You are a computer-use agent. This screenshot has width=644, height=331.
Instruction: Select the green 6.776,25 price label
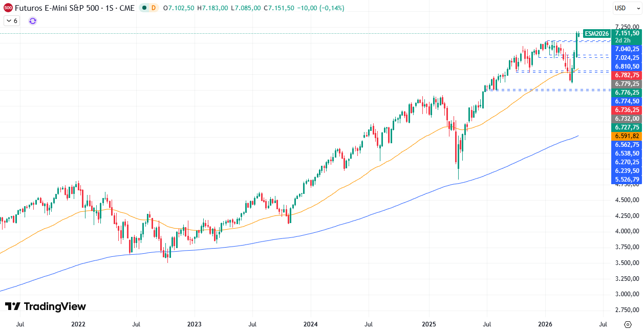tap(627, 93)
